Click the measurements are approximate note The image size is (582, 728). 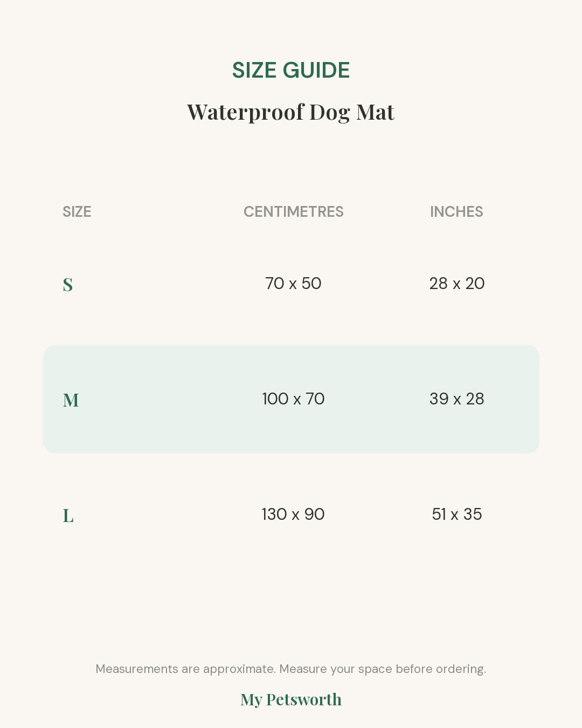click(291, 669)
